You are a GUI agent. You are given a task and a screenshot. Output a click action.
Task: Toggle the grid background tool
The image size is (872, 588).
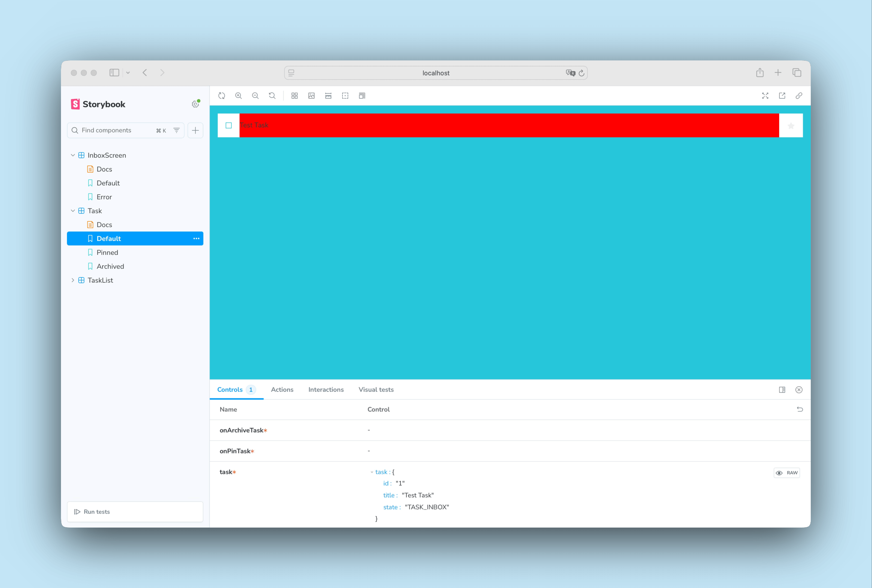[x=294, y=96]
